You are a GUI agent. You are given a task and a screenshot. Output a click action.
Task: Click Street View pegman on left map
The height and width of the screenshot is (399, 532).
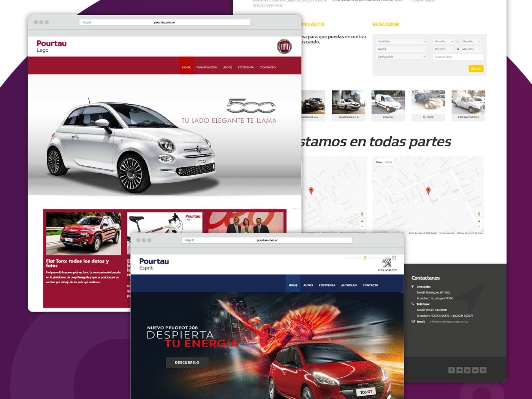tap(362, 214)
